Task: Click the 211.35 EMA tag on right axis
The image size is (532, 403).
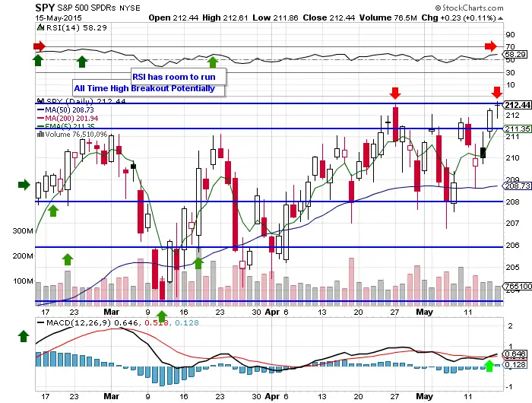Action: point(518,129)
